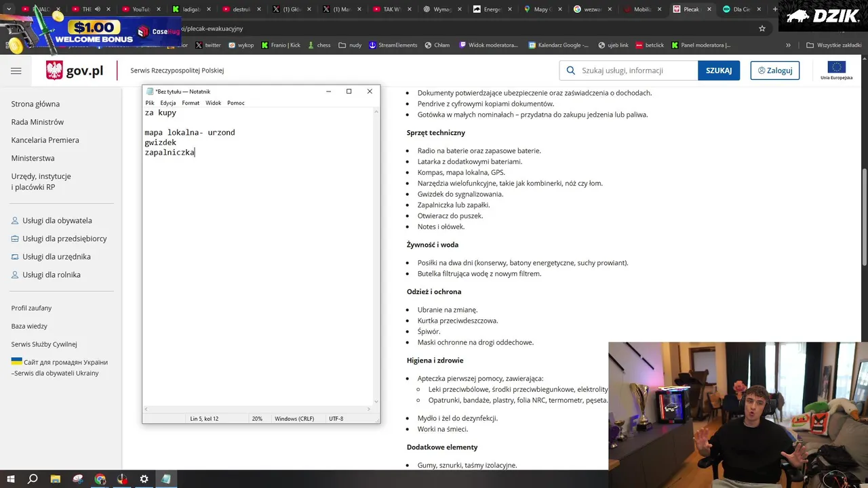Switch to the Mapy browser tab
The height and width of the screenshot is (488, 868).
[545, 9]
